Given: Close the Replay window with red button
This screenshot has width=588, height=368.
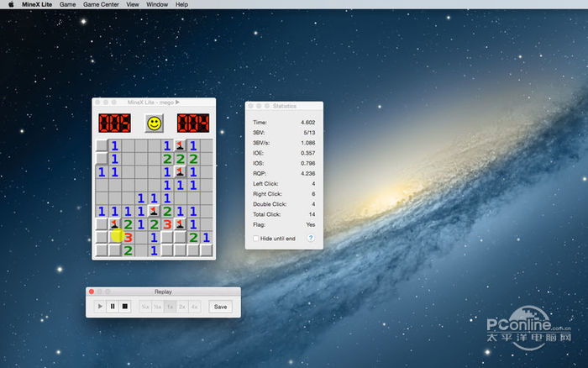Looking at the screenshot, I should (92, 292).
